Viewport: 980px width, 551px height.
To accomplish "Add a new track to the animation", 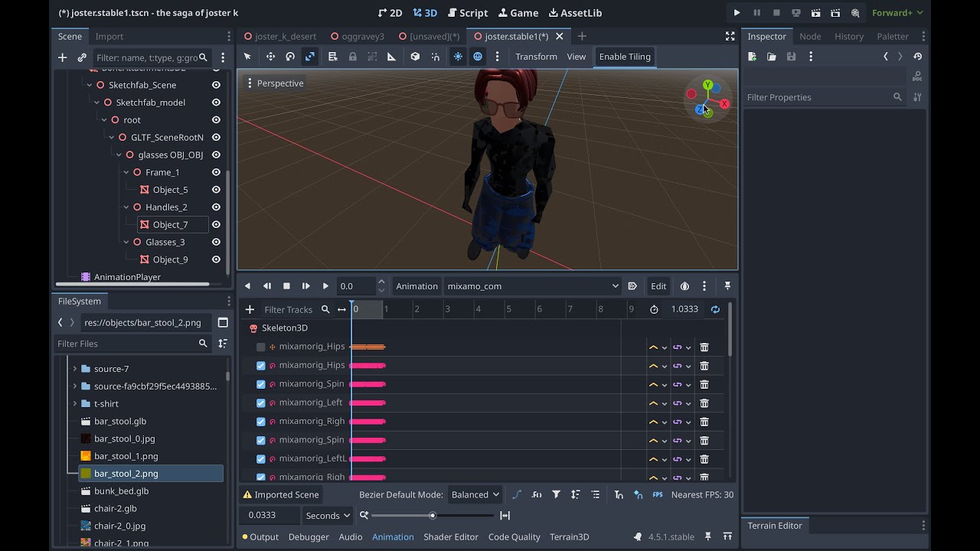I will tap(250, 310).
